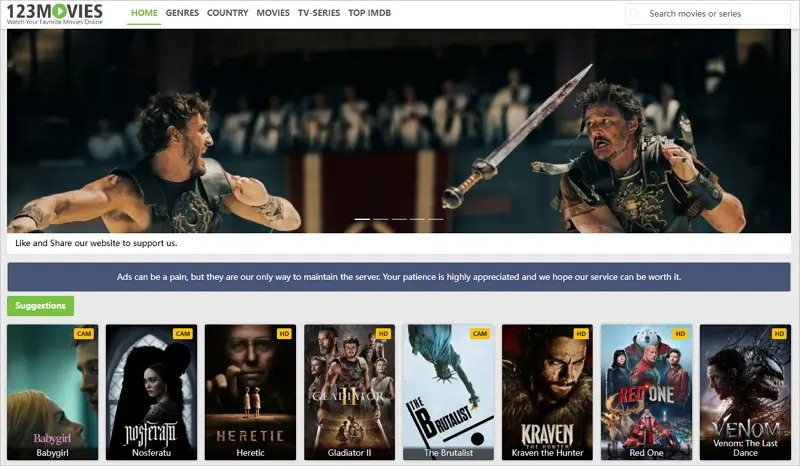Click the Kraven the Hunter title link
The width and height of the screenshot is (800, 466).
click(547, 453)
